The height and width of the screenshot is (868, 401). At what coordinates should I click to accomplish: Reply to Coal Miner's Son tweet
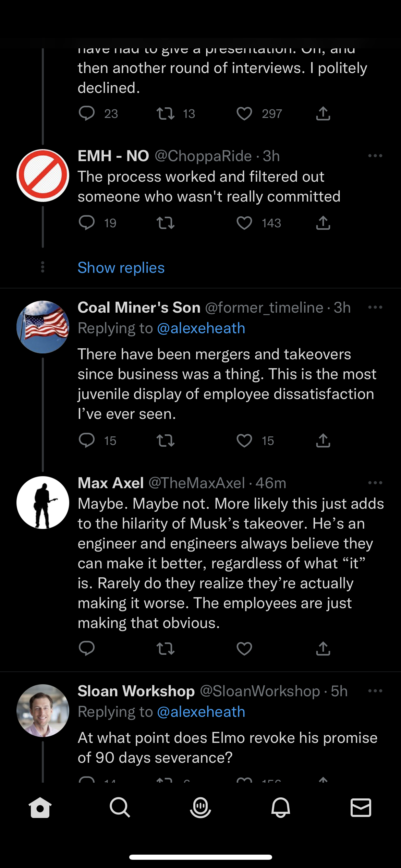87,441
